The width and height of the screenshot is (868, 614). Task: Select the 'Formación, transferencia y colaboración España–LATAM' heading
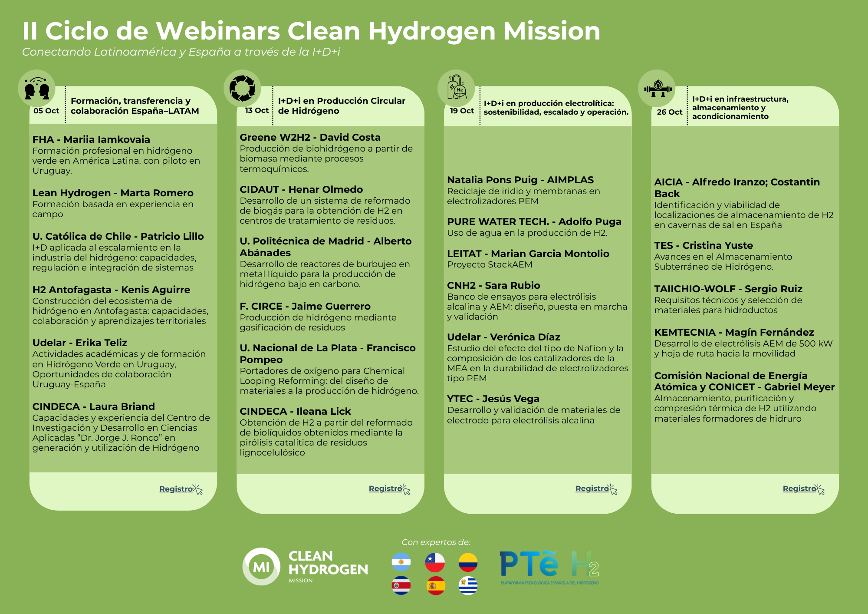click(135, 106)
